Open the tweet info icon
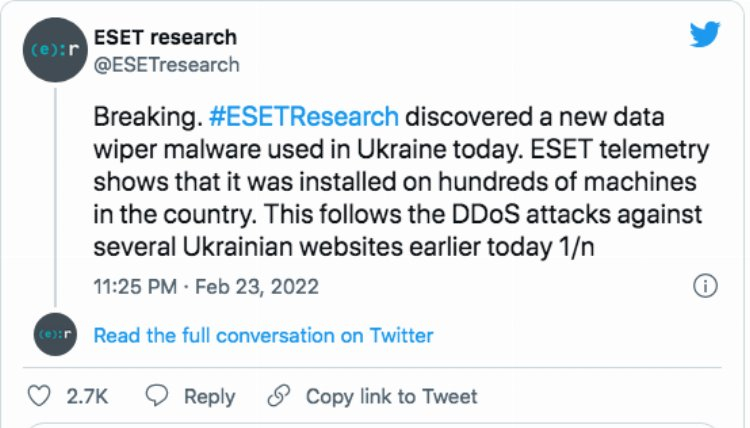This screenshot has width=750, height=428. point(705,286)
